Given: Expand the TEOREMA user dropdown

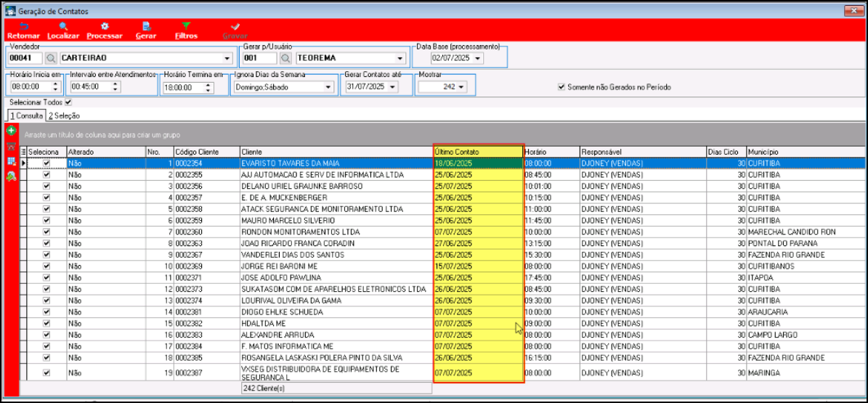Looking at the screenshot, I should pos(401,59).
